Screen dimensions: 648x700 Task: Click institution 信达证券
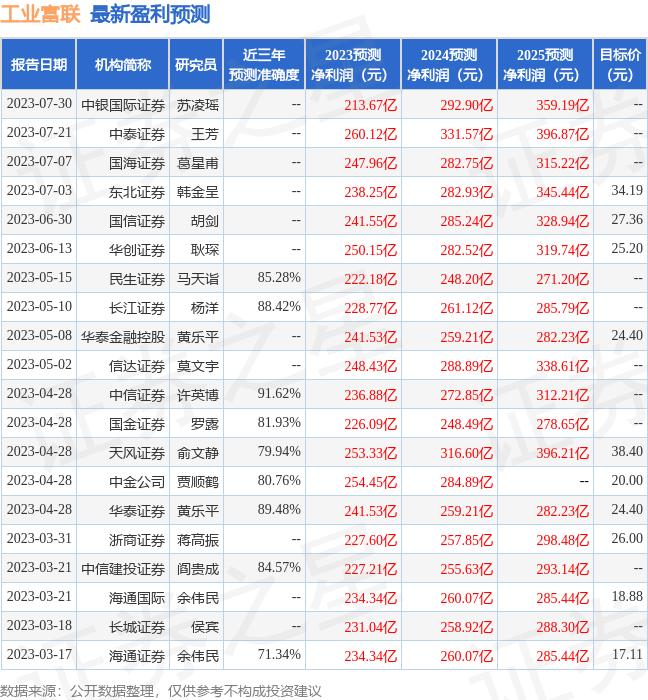(137, 367)
